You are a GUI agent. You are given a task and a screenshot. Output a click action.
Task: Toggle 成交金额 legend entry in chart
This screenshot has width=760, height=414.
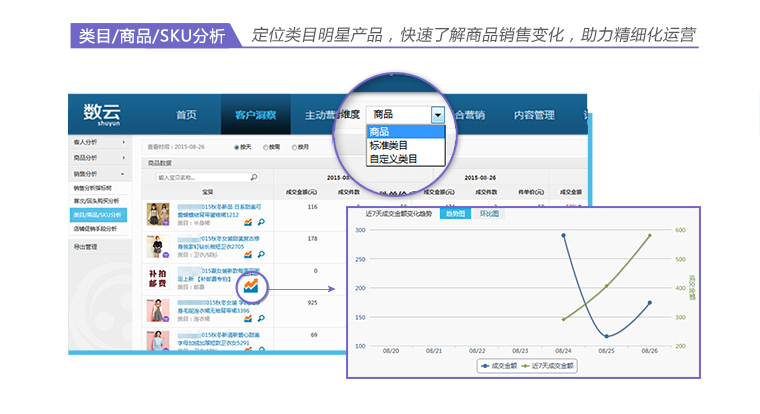click(499, 366)
